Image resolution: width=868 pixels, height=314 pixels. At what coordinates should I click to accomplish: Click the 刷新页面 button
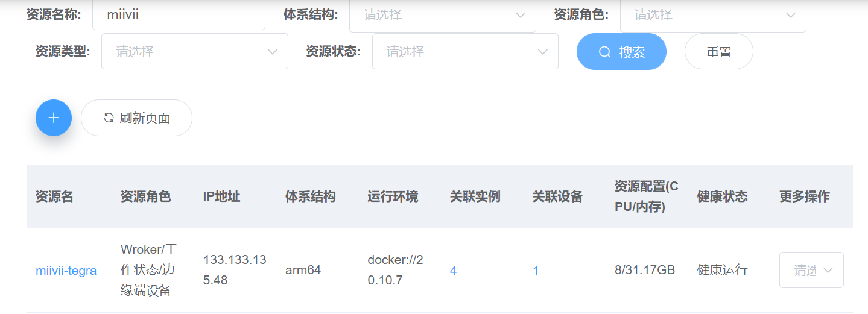point(137,118)
